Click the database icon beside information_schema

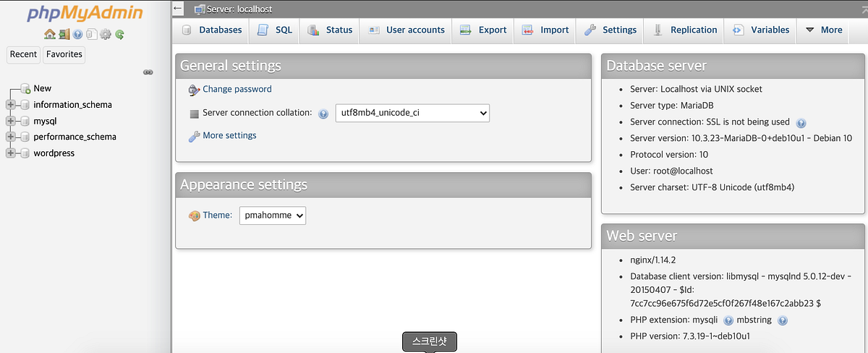pos(25,105)
